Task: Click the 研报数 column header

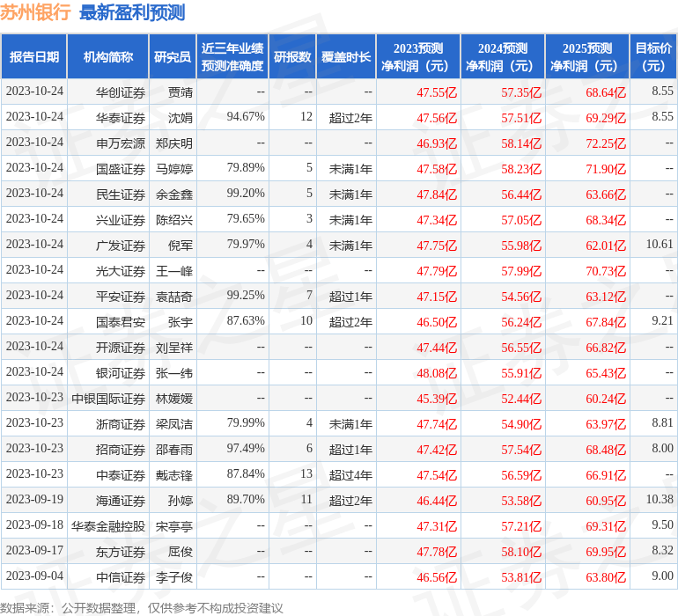Action: click(x=291, y=57)
